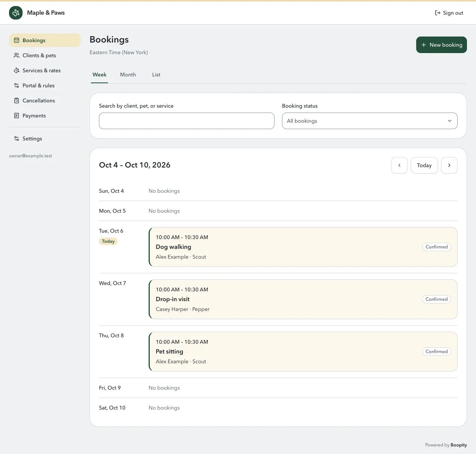Jump to Today in the calendar
The image size is (476, 454).
424,165
